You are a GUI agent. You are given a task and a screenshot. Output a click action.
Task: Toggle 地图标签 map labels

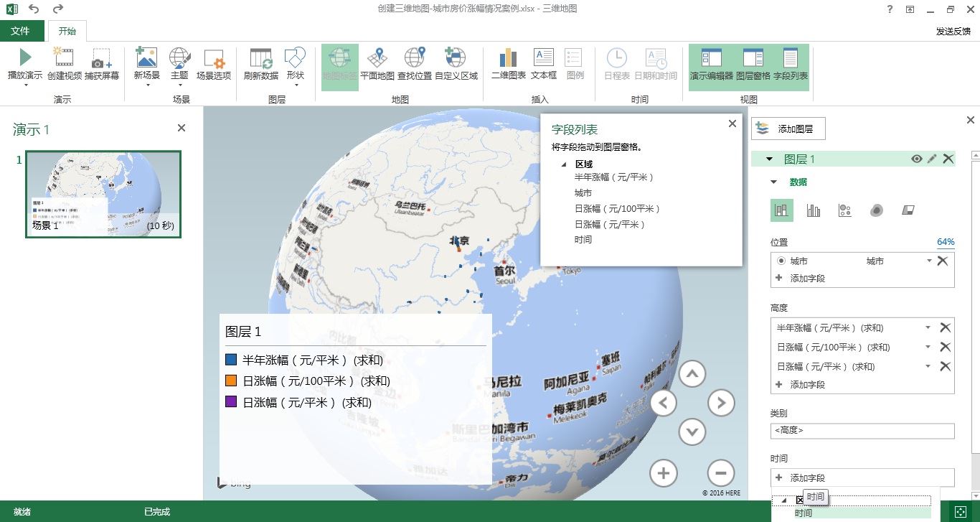click(x=340, y=67)
